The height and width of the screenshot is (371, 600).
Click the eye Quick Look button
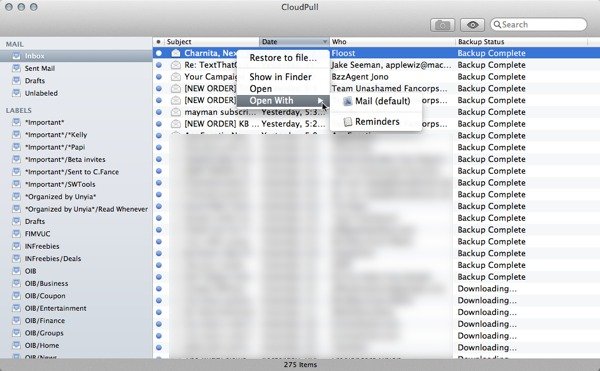pyautogui.click(x=473, y=25)
